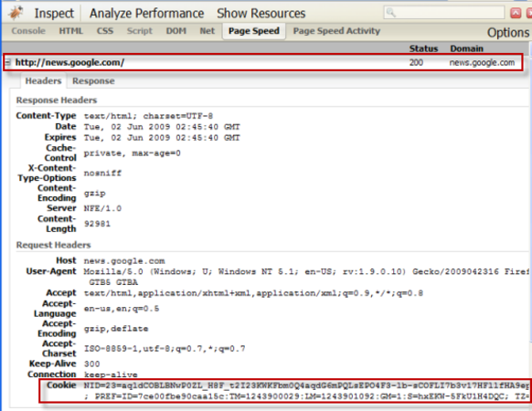Click the Domain column header
This screenshot has width=532, height=411.
(466, 48)
